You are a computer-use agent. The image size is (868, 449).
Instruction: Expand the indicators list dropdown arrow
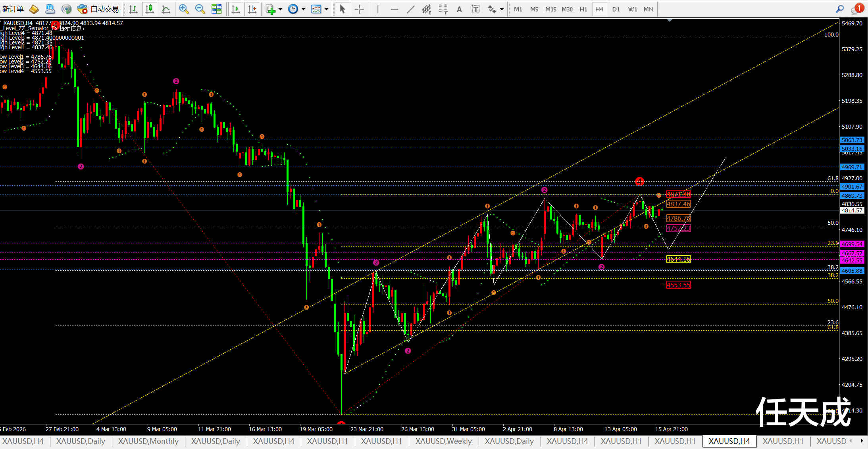[280, 9]
